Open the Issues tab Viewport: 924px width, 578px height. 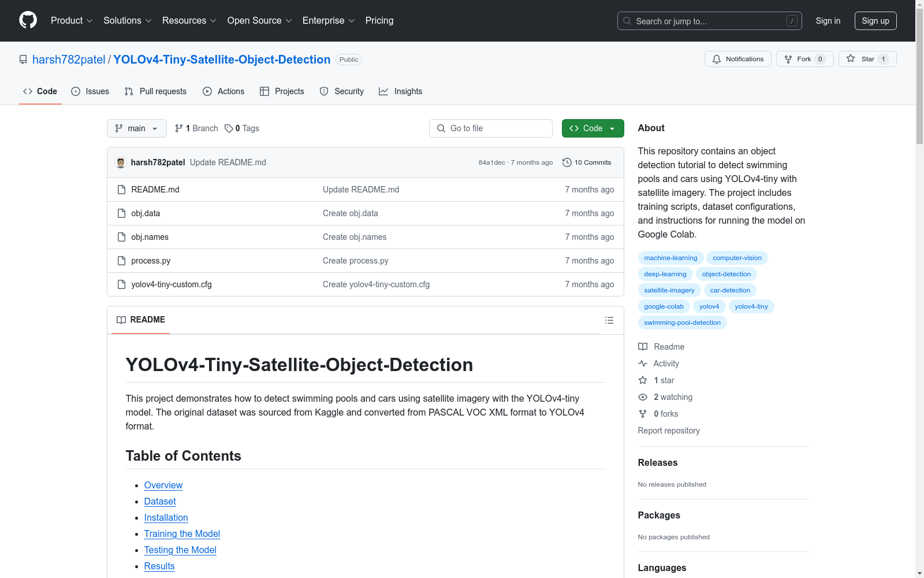click(x=90, y=91)
